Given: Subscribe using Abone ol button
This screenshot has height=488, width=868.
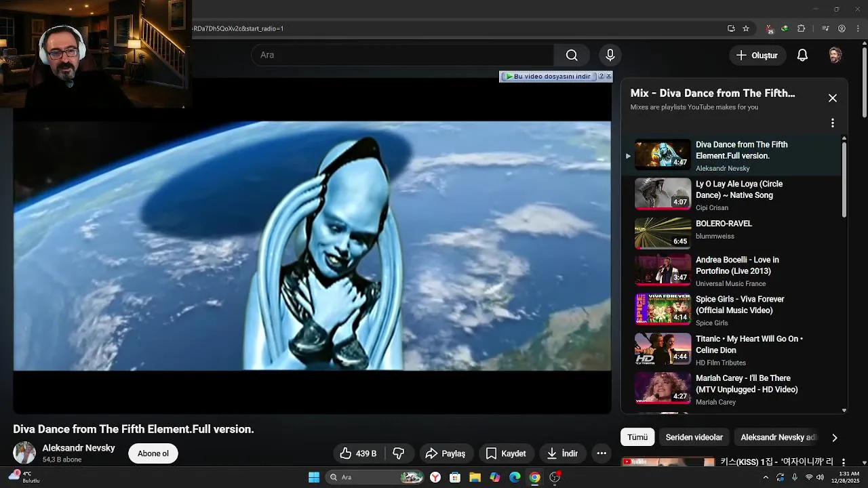Looking at the screenshot, I should [x=153, y=453].
